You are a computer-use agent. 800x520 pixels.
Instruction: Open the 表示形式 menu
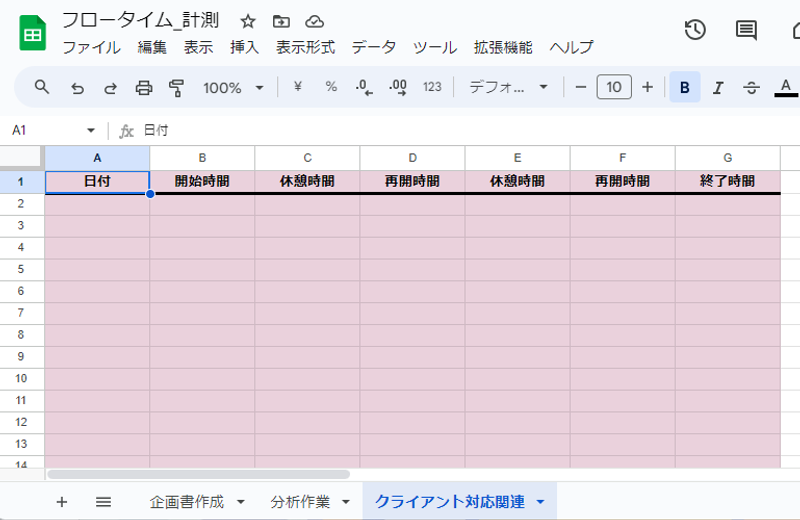(x=306, y=47)
